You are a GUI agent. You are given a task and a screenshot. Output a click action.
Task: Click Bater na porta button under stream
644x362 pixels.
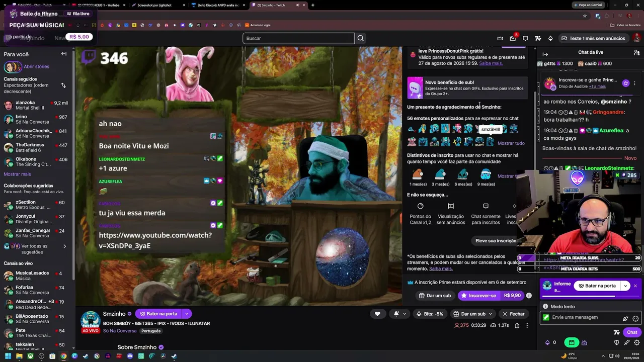(158, 314)
